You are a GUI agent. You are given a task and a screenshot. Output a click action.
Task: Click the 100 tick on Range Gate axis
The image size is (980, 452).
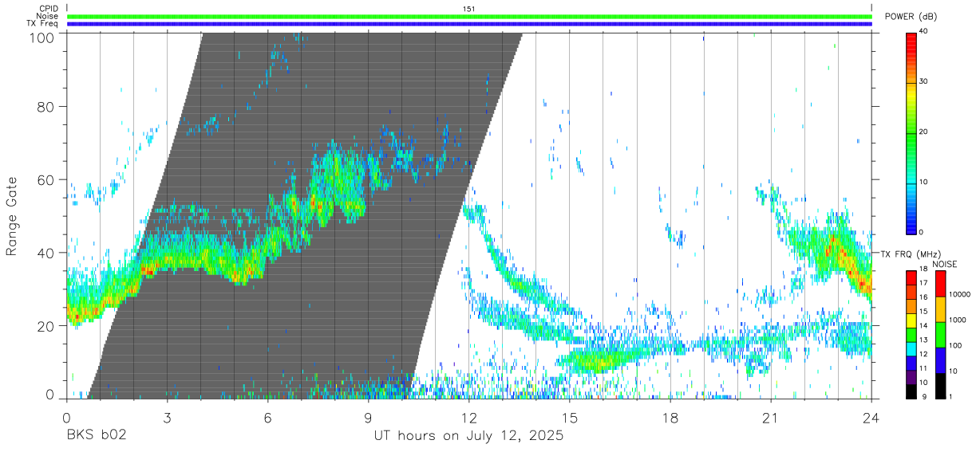coord(42,37)
